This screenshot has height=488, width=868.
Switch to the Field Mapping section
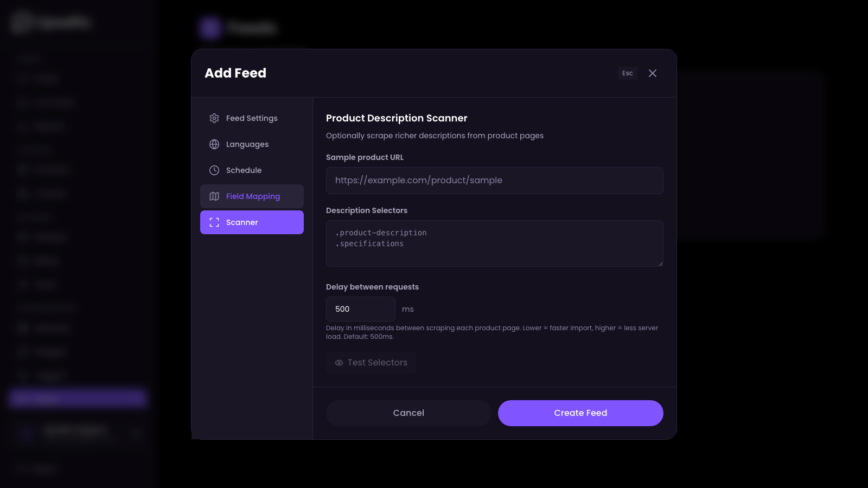coord(252,196)
